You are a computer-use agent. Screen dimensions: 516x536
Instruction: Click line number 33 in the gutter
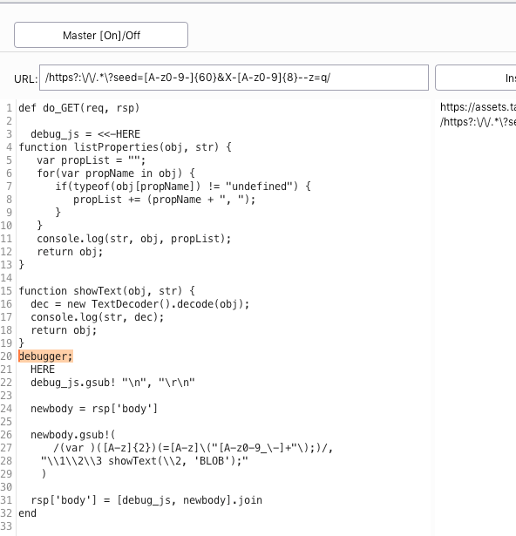[6, 526]
